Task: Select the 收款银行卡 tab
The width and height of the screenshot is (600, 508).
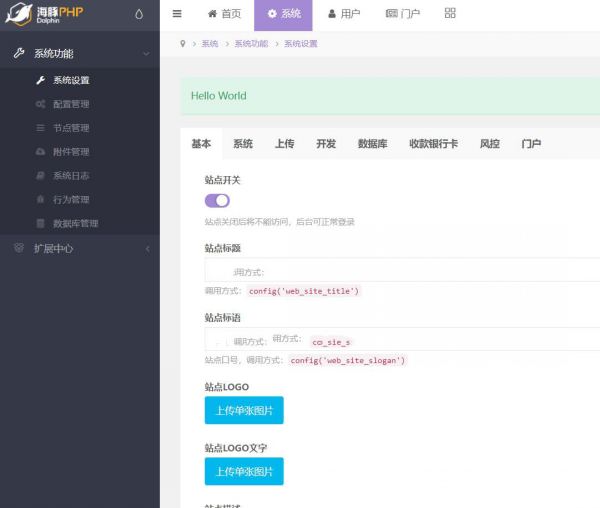Action: coord(433,144)
